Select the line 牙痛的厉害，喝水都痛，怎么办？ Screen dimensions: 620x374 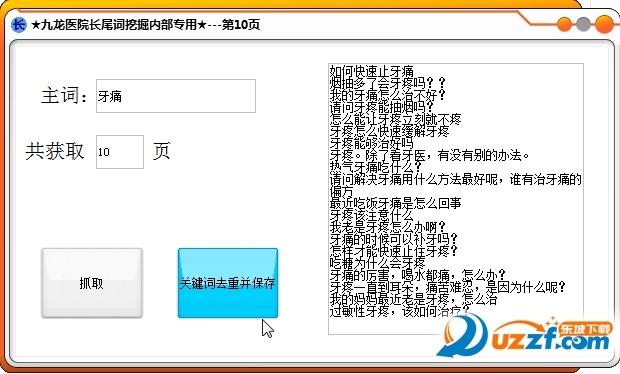coord(418,275)
